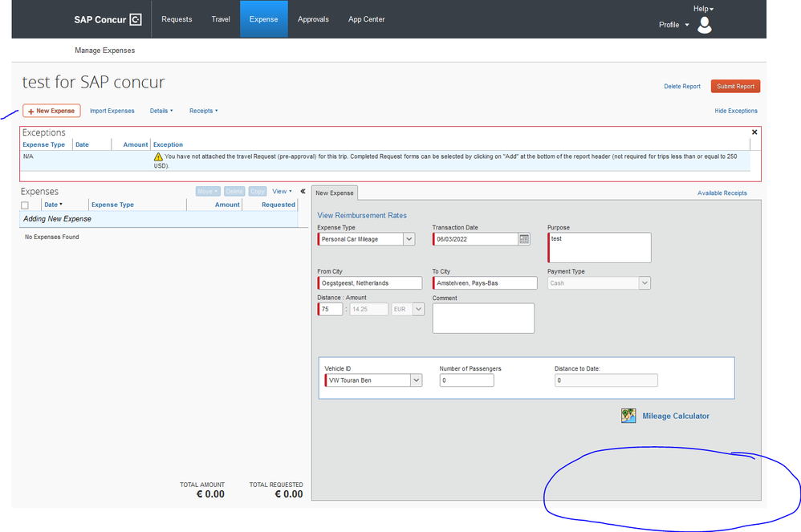
Task: Expand the Vehicle ID dropdown
Action: 417,380
